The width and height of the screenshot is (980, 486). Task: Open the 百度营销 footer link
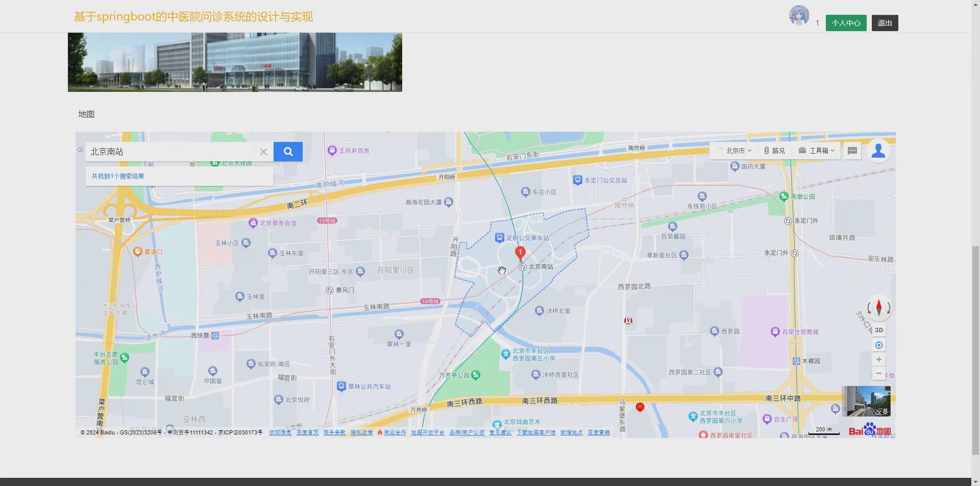pyautogui.click(x=598, y=432)
